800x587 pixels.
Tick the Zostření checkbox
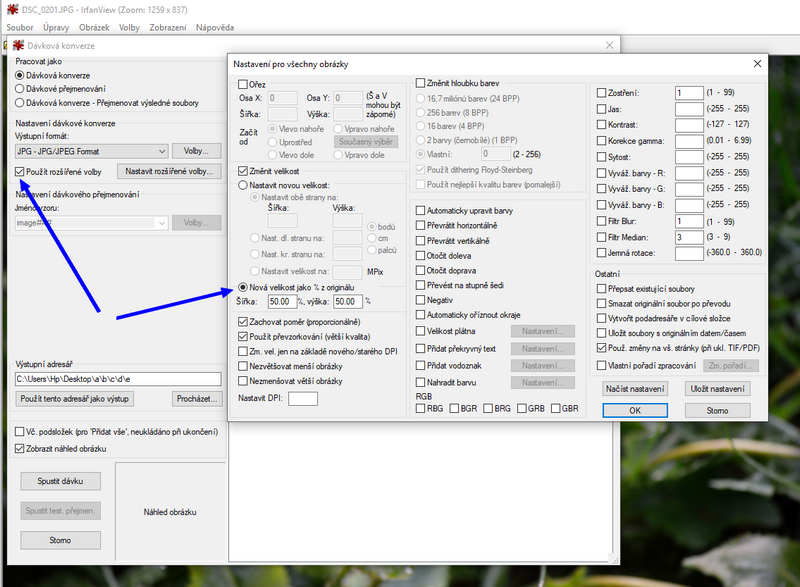[601, 93]
